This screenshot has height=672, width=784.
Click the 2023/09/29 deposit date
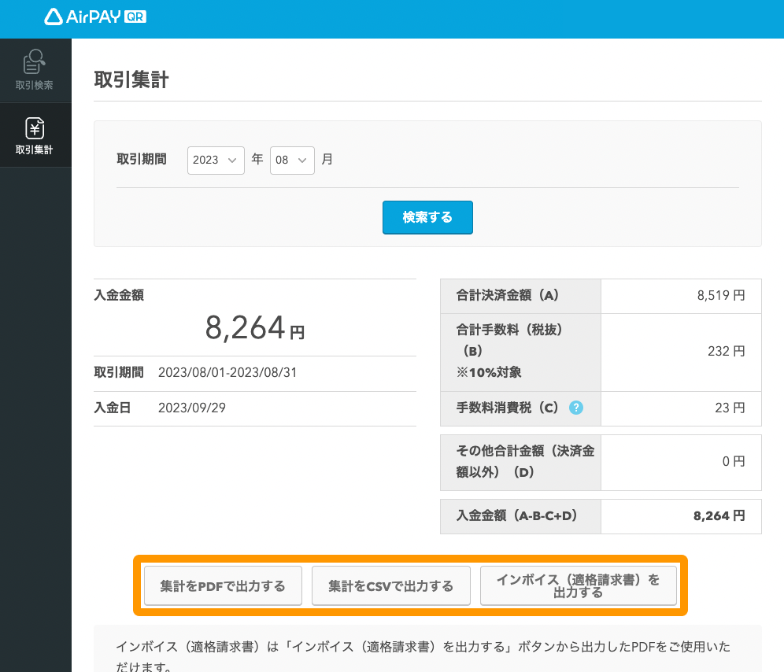pos(192,408)
